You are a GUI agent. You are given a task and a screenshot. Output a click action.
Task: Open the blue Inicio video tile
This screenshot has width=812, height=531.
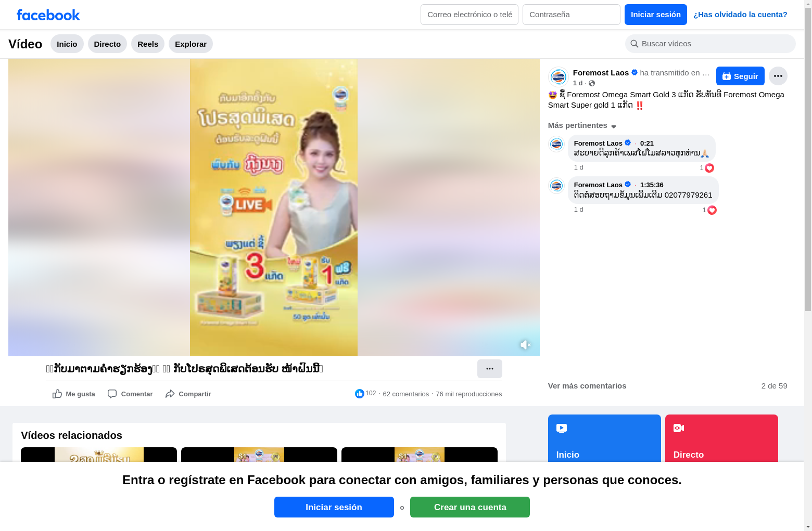[604, 438]
